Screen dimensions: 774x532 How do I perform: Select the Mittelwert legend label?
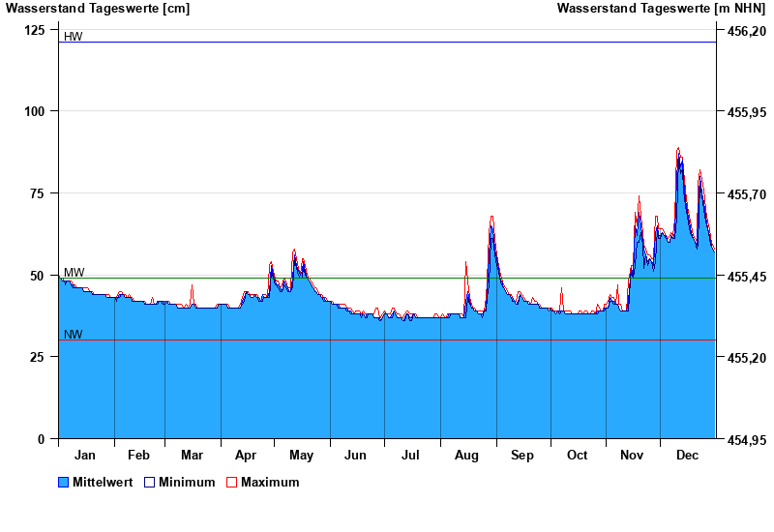click(103, 482)
